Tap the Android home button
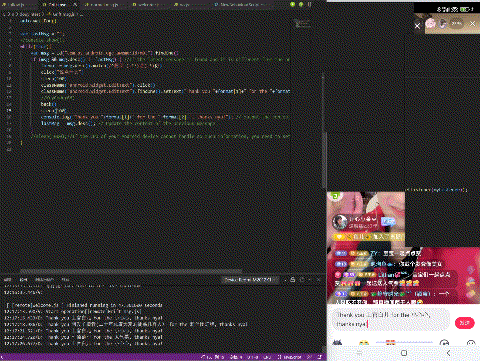The width and height of the screenshot is (480, 361). (x=404, y=353)
